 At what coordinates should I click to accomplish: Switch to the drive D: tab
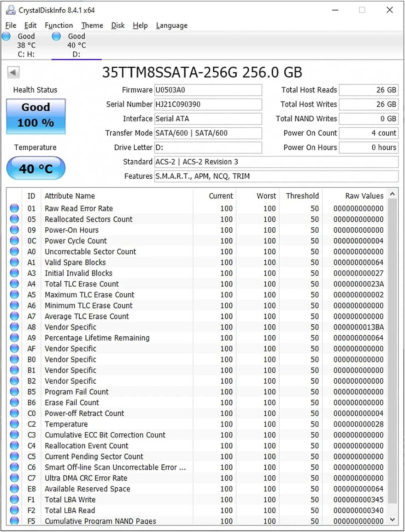coord(75,44)
